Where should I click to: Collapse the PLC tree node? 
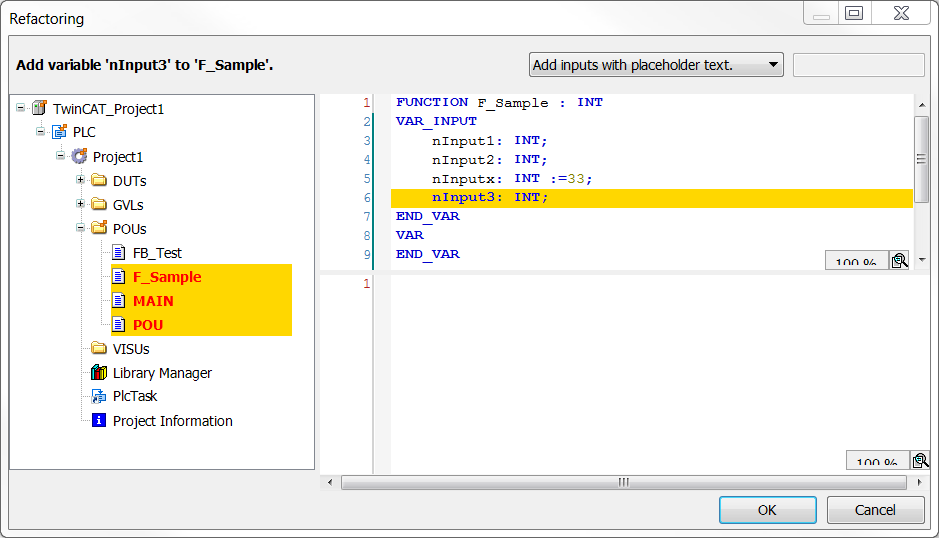(40, 131)
